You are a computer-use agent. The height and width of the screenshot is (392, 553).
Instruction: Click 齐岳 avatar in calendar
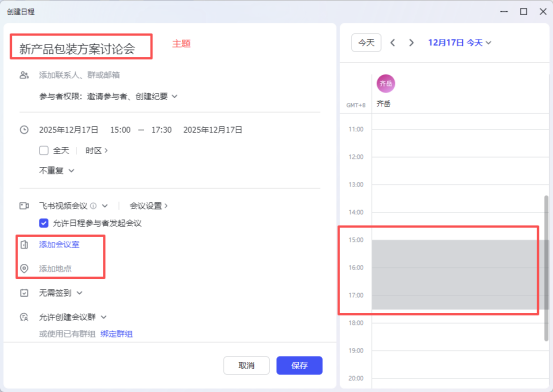(x=386, y=84)
